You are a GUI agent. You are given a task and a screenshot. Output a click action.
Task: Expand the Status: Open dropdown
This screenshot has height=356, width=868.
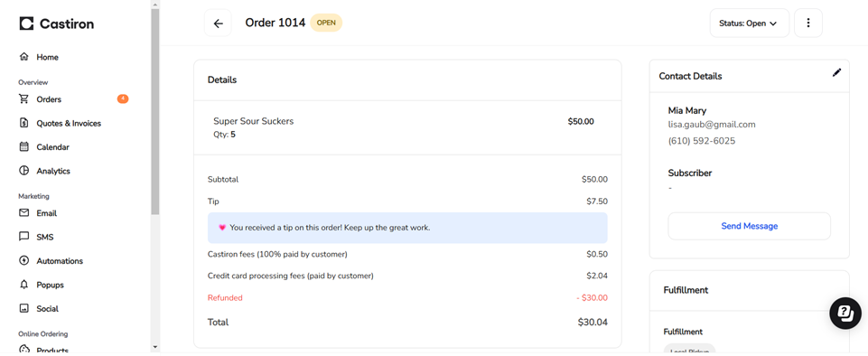coord(749,23)
